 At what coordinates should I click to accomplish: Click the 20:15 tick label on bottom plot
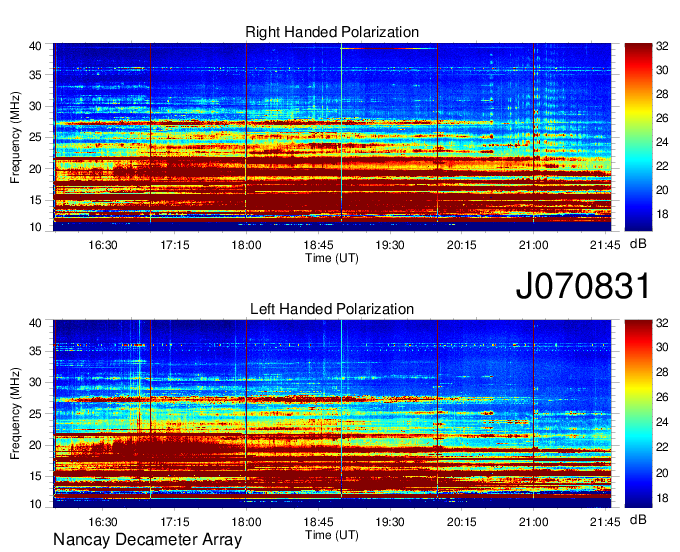point(461,522)
